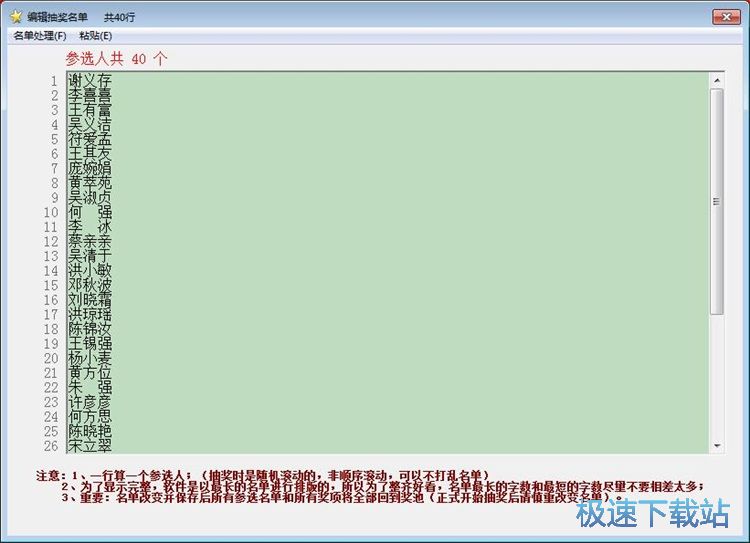Click the name 陈锦汝 on line 18
Screen dimensions: 750x543
tap(90, 329)
